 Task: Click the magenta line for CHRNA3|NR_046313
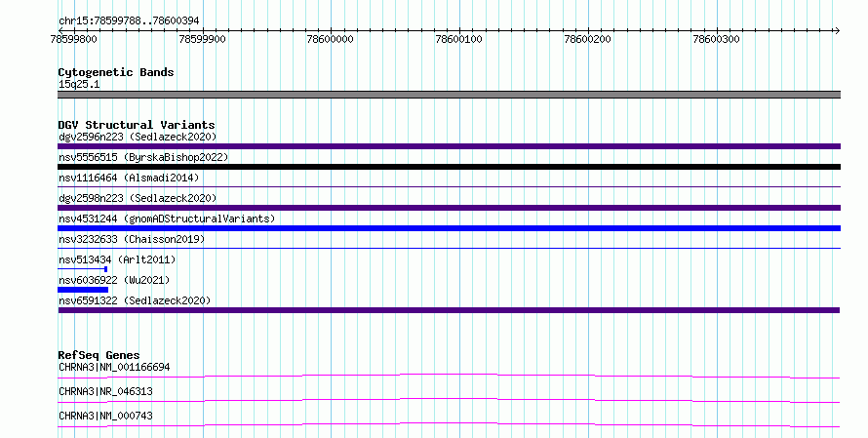point(449,401)
